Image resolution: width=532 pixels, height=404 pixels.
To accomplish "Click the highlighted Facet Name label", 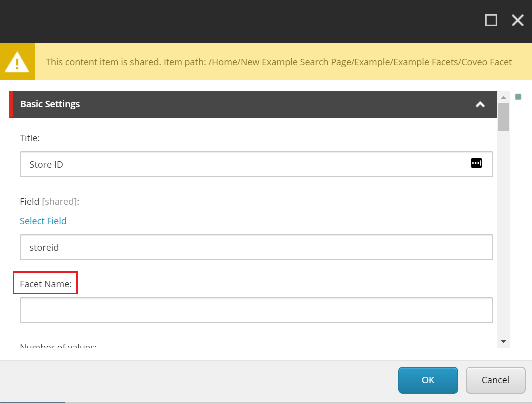I will click(x=45, y=283).
